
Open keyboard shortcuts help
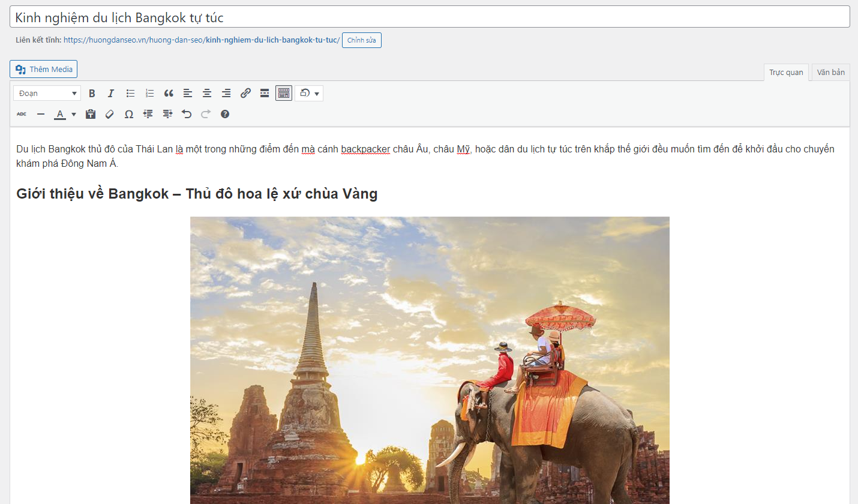[x=225, y=114]
